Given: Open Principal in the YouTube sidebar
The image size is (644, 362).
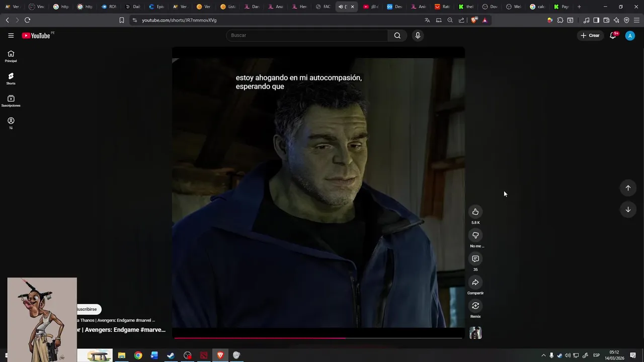Looking at the screenshot, I should coord(11,56).
